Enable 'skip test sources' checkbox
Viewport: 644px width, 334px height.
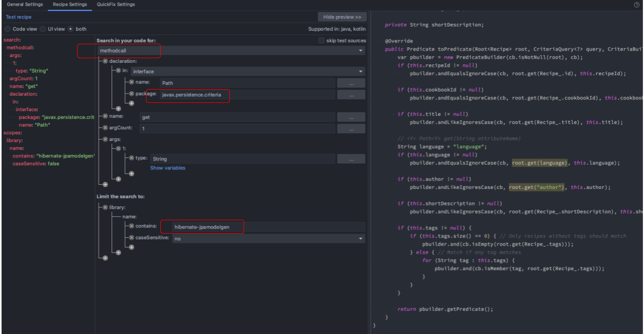point(321,40)
